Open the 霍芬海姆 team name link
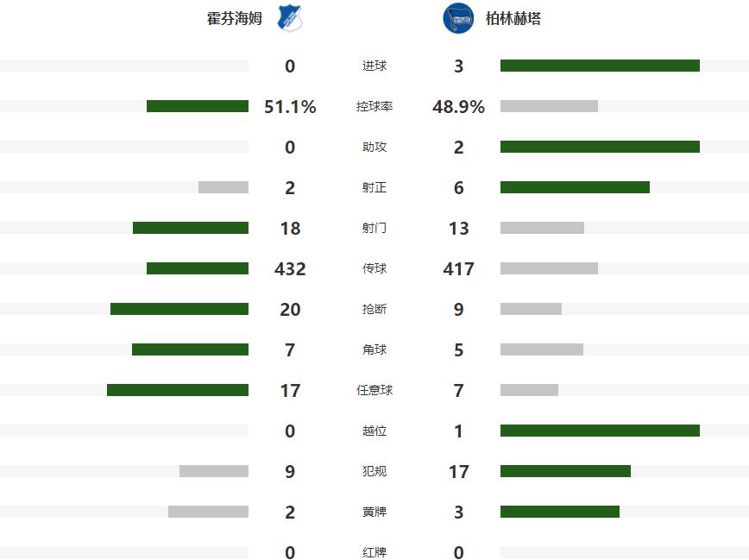 235,19
